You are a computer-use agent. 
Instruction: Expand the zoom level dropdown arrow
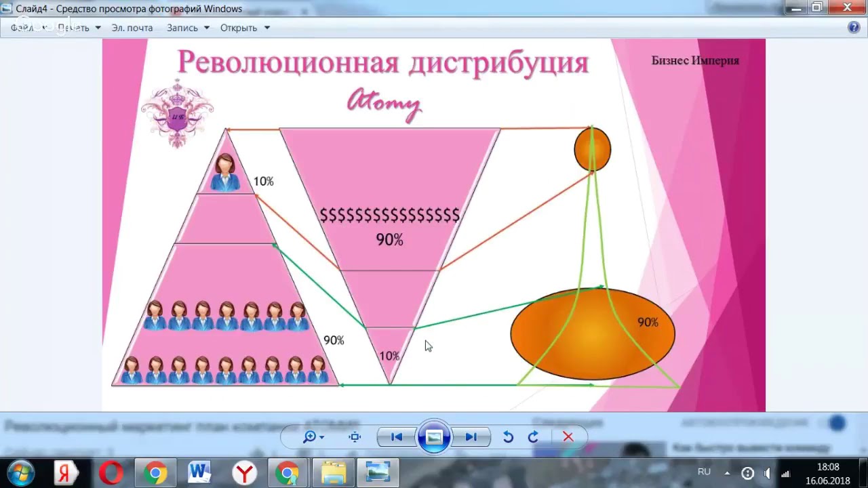click(321, 438)
